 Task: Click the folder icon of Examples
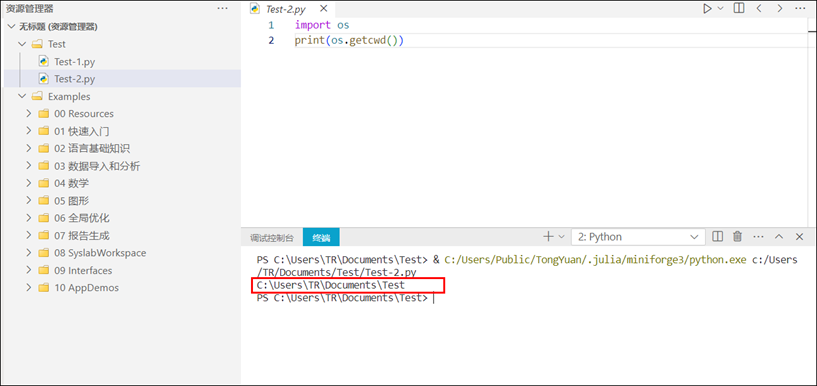[36, 96]
